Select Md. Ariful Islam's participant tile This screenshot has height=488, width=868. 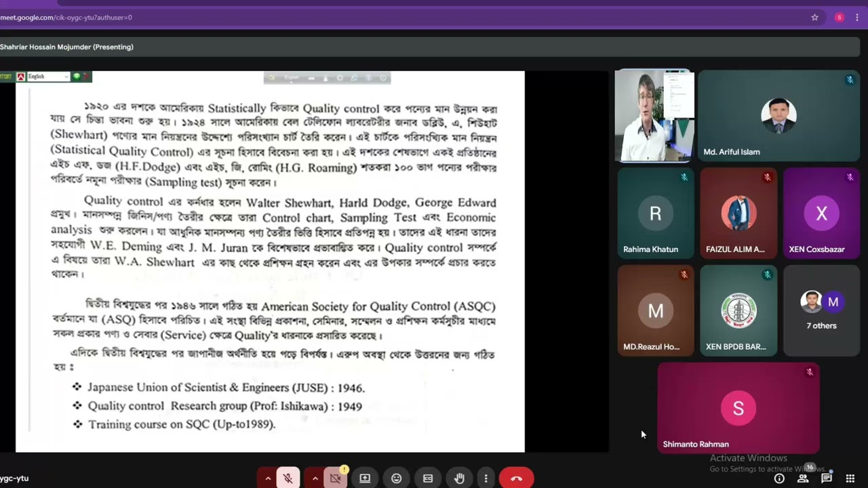[778, 116]
